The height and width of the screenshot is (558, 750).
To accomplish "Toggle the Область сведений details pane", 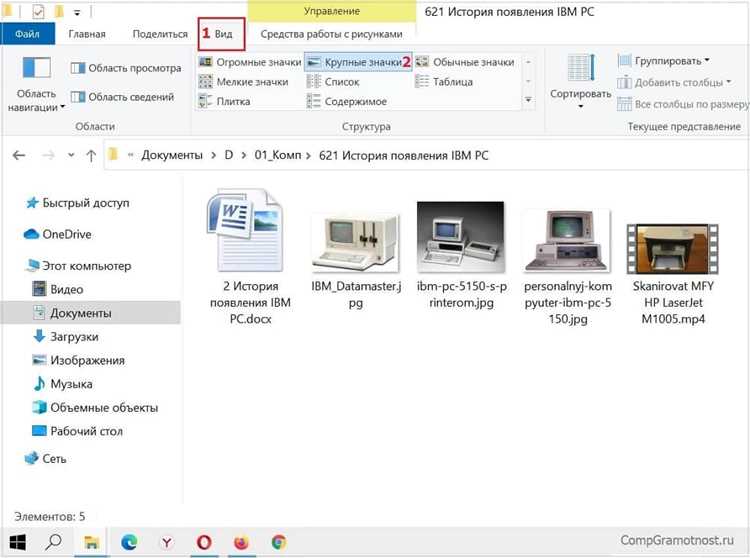I will point(122,97).
